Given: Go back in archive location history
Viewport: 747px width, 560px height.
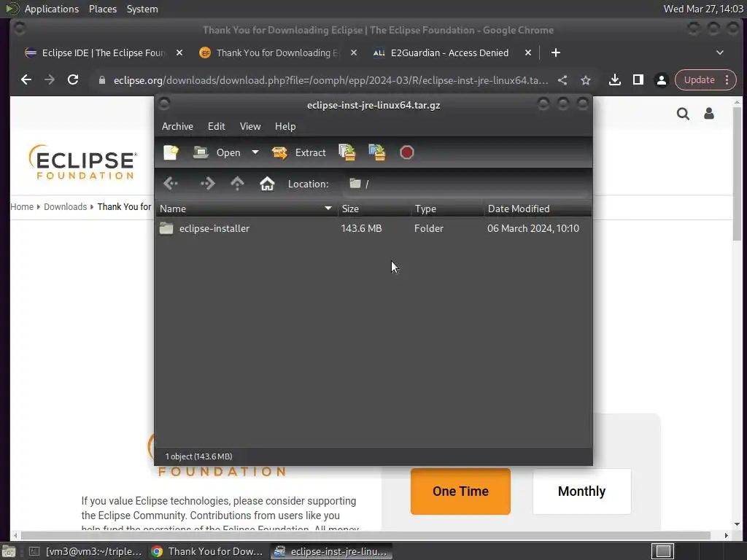Looking at the screenshot, I should pos(171,183).
